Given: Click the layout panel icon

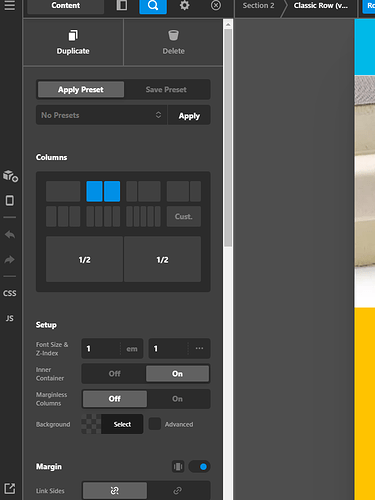Looking at the screenshot, I should click(122, 5).
